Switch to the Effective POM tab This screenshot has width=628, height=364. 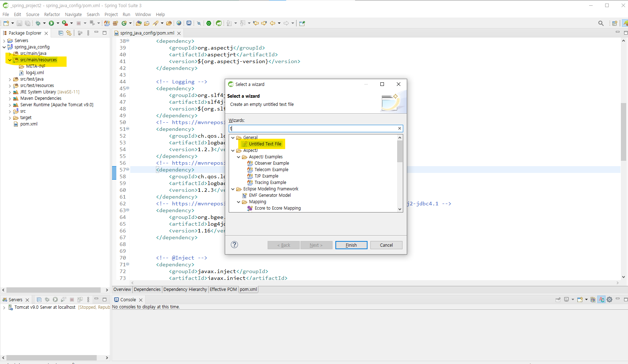click(x=223, y=289)
